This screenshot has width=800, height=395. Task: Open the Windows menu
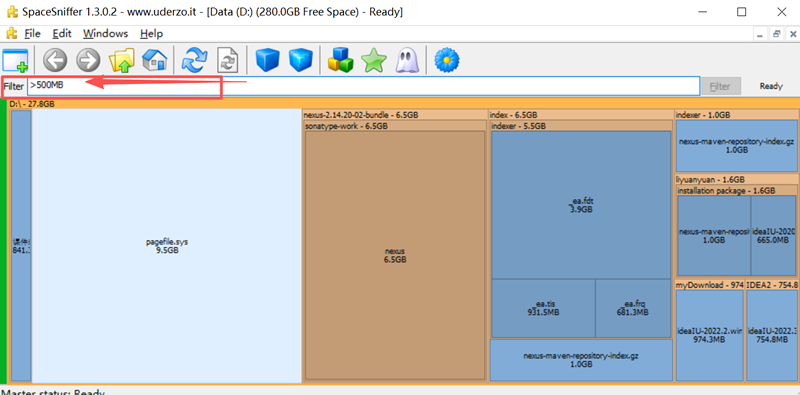106,34
